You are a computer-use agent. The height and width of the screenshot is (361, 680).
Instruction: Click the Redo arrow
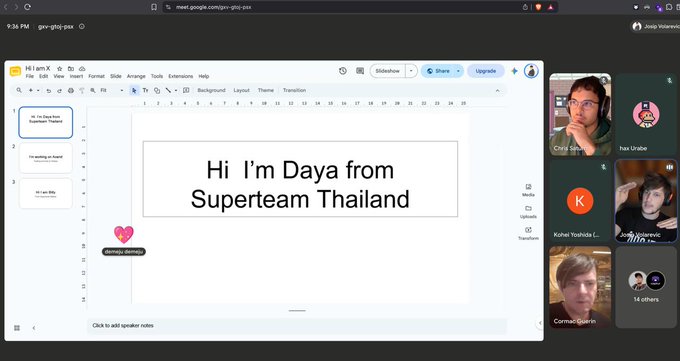pos(59,90)
